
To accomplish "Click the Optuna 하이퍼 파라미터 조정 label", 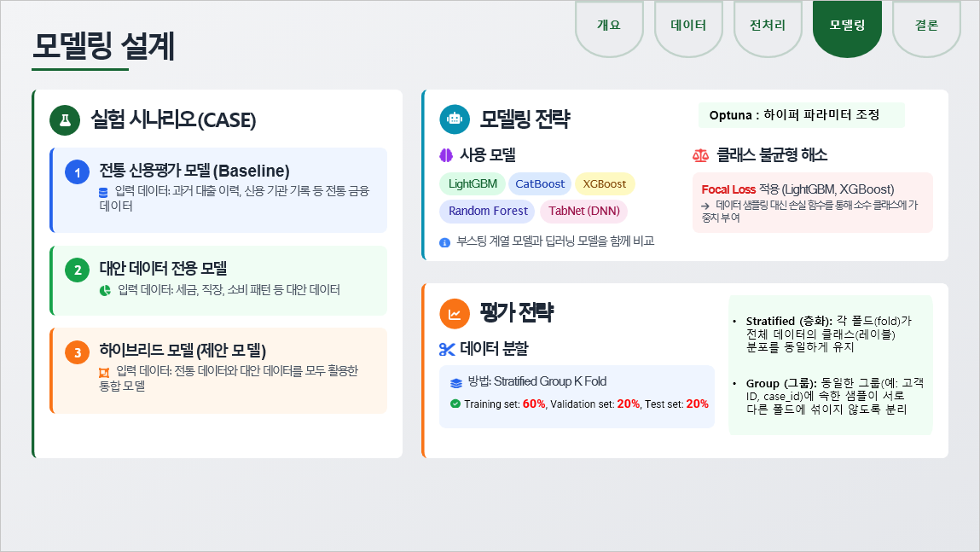I will [x=801, y=115].
